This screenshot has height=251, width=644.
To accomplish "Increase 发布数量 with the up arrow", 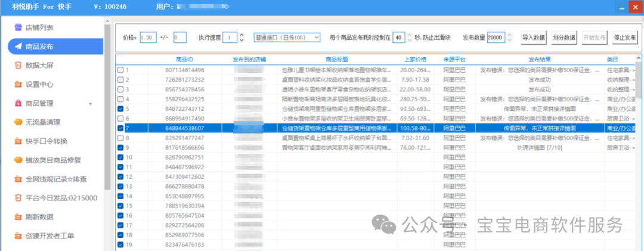I will pos(510,35).
